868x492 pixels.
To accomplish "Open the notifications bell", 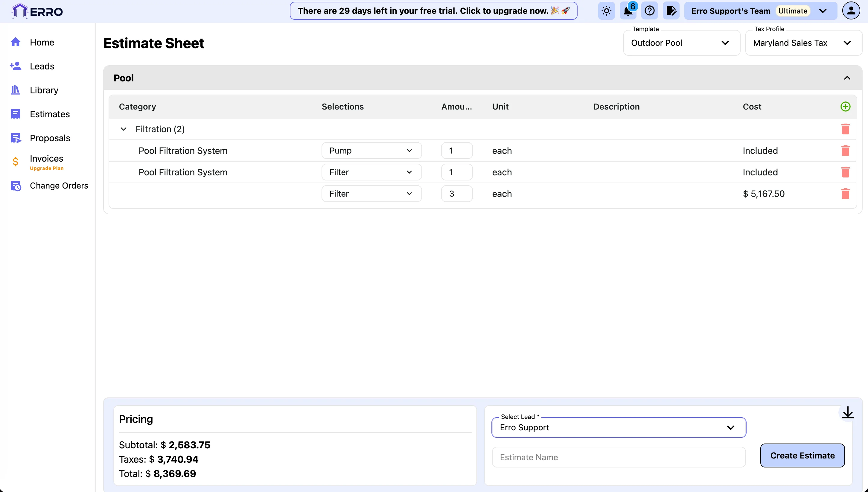I will click(x=628, y=11).
